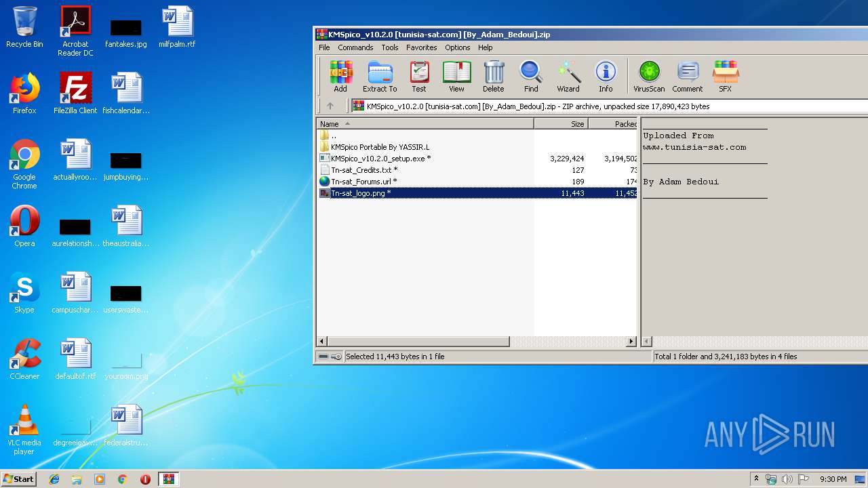Open the File menu
868x488 pixels.
coord(324,47)
